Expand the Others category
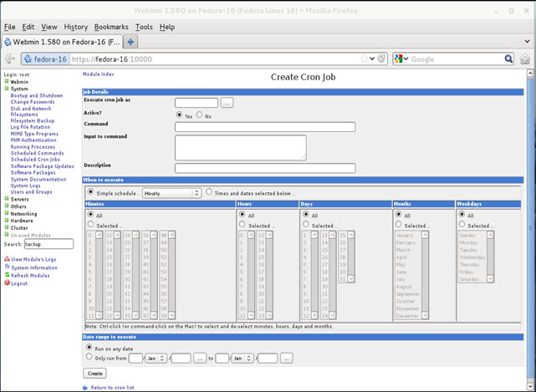This screenshot has height=392, width=536. pos(7,206)
